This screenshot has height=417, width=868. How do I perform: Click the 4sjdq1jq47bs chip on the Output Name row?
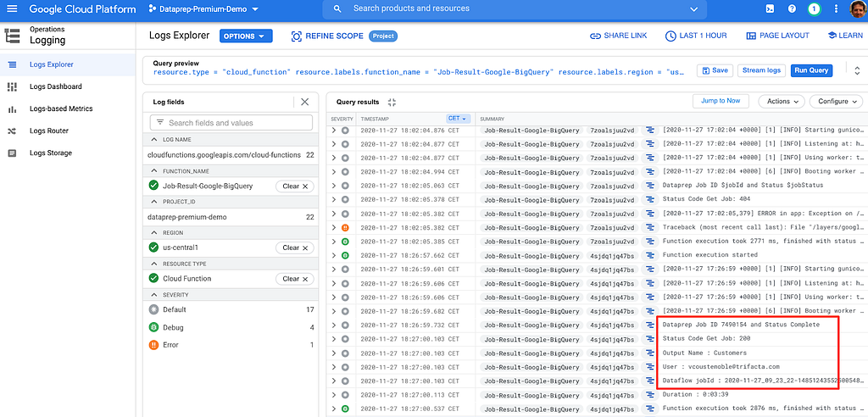pyautogui.click(x=612, y=353)
